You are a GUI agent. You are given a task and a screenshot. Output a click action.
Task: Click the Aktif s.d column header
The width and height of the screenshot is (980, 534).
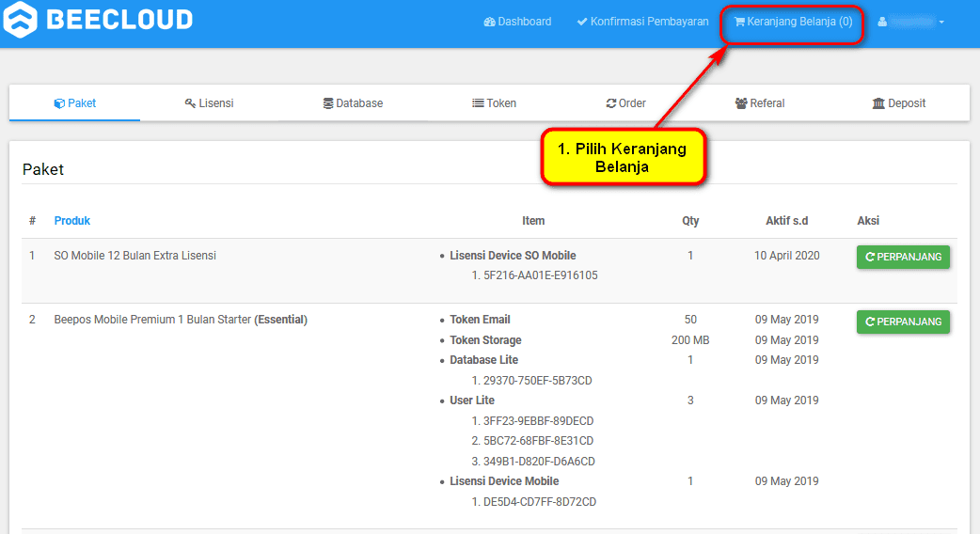787,221
